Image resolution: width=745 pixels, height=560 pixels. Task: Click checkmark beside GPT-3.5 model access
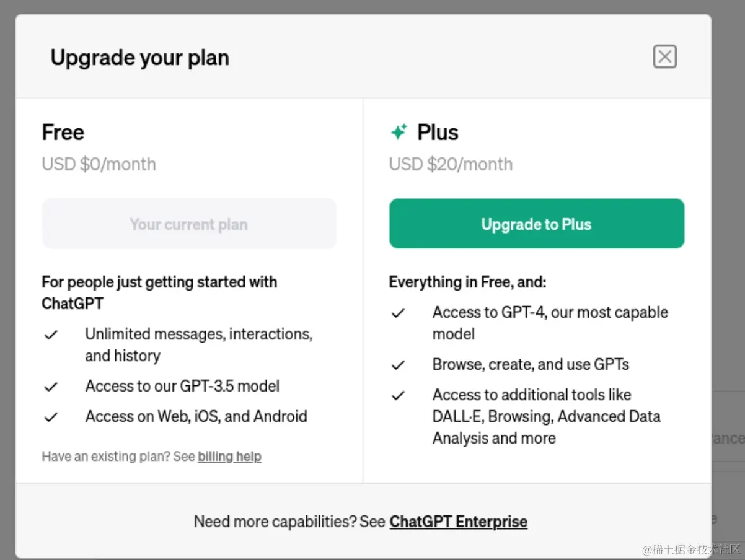click(x=51, y=387)
